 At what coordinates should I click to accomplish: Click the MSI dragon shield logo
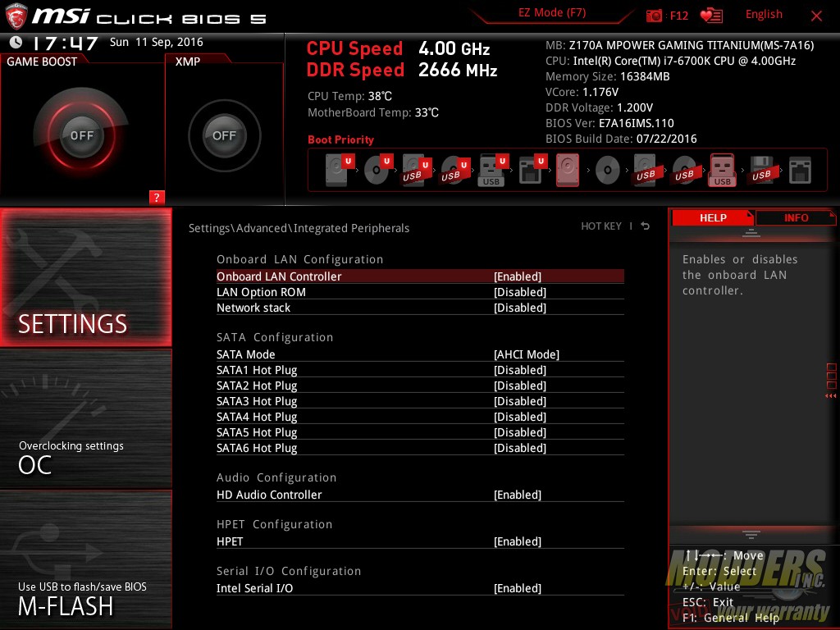coord(16,16)
